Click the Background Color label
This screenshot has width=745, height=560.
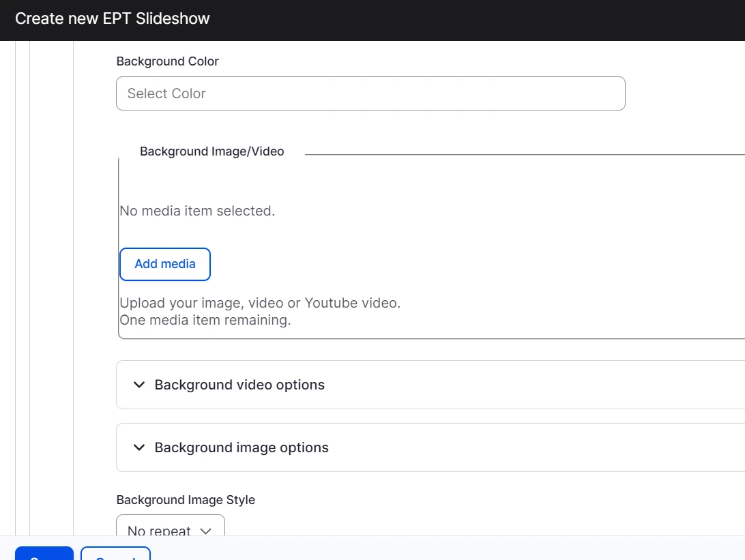point(167,61)
